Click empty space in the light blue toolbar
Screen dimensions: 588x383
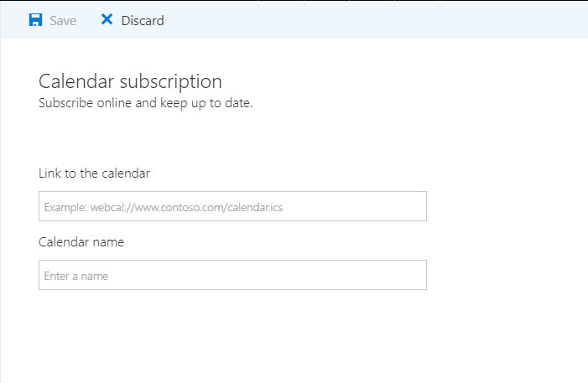click(x=375, y=19)
